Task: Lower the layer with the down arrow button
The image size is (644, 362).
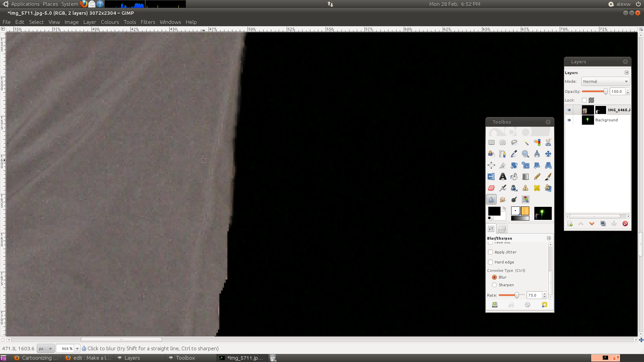Action: pos(592,224)
